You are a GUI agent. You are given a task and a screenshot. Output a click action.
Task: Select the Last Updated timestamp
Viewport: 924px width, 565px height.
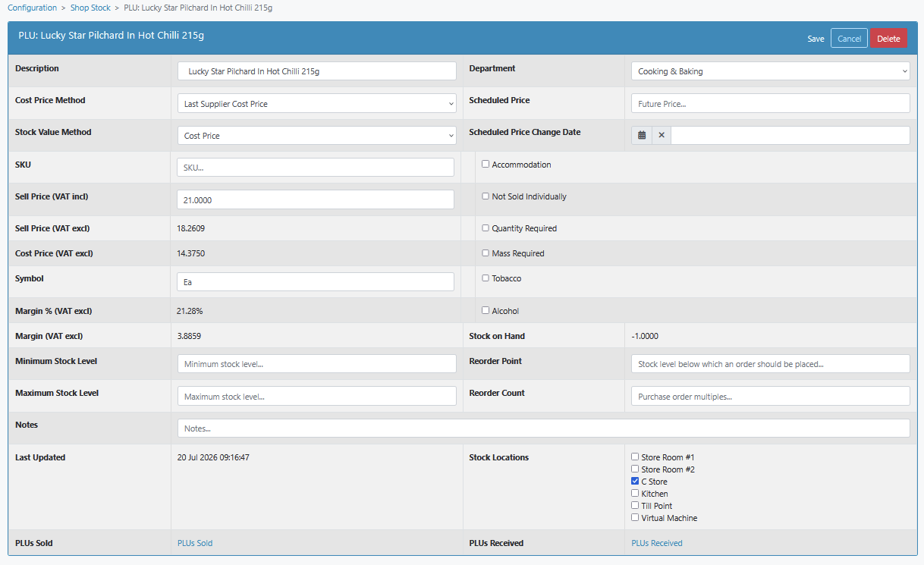click(x=213, y=457)
